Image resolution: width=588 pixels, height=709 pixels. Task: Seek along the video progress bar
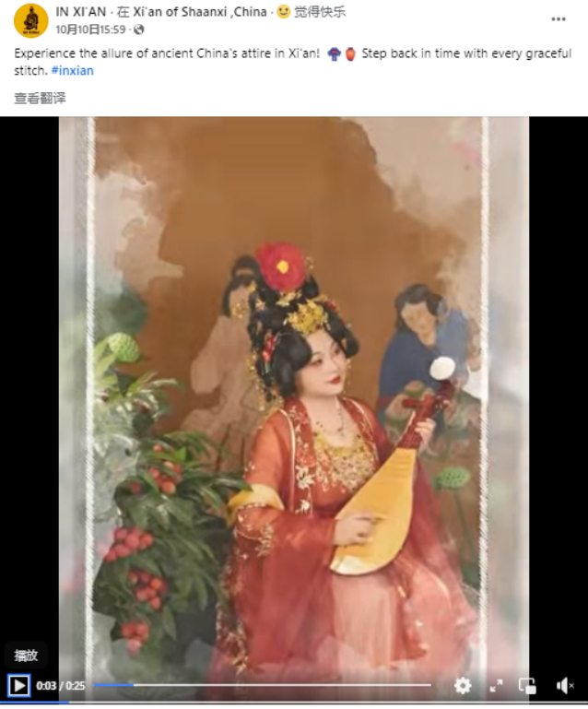pyautogui.click(x=262, y=685)
